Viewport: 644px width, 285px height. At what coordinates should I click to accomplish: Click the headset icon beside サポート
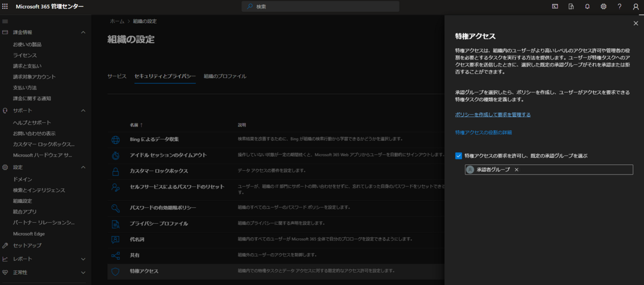pos(5,111)
